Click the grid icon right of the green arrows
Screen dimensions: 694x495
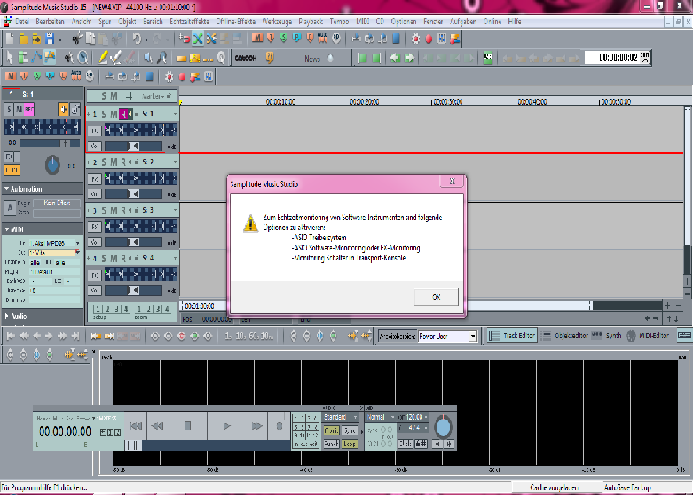[488, 58]
